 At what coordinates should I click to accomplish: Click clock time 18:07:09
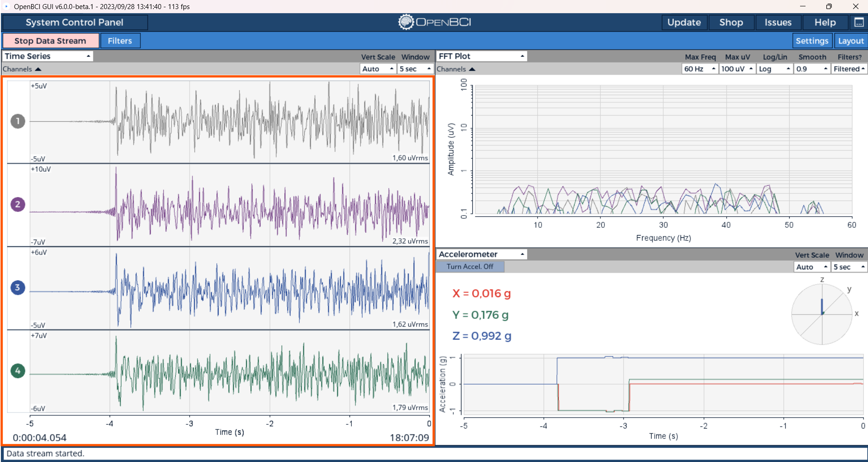pyautogui.click(x=409, y=438)
